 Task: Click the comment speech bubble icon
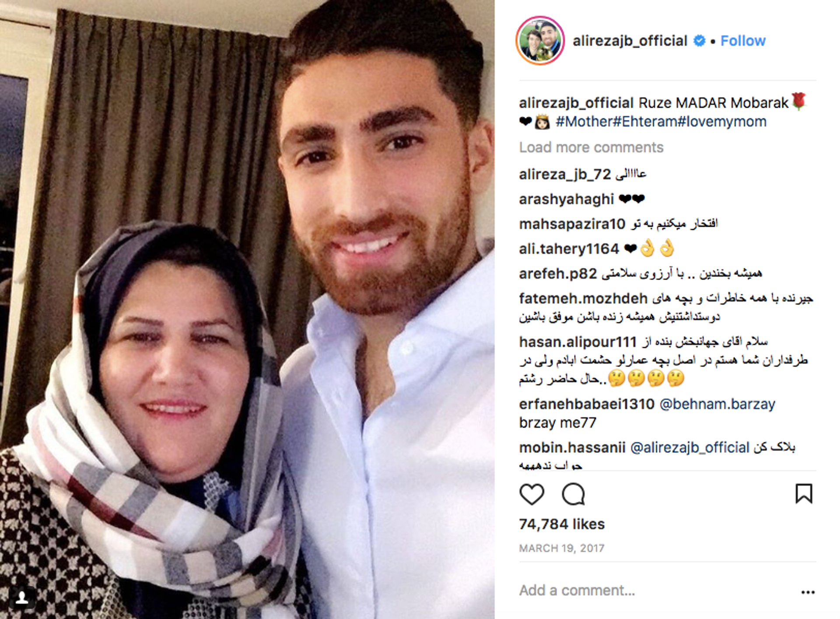coord(573,494)
